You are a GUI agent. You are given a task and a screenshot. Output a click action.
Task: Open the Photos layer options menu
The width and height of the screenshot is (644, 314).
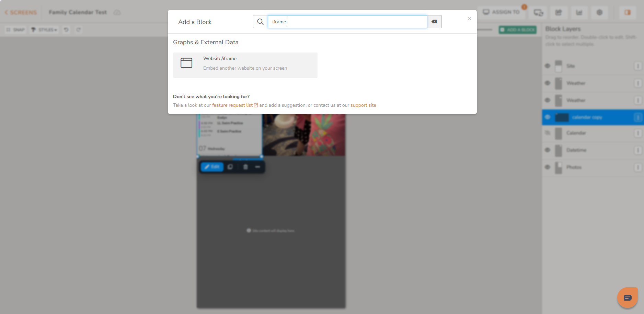[638, 167]
